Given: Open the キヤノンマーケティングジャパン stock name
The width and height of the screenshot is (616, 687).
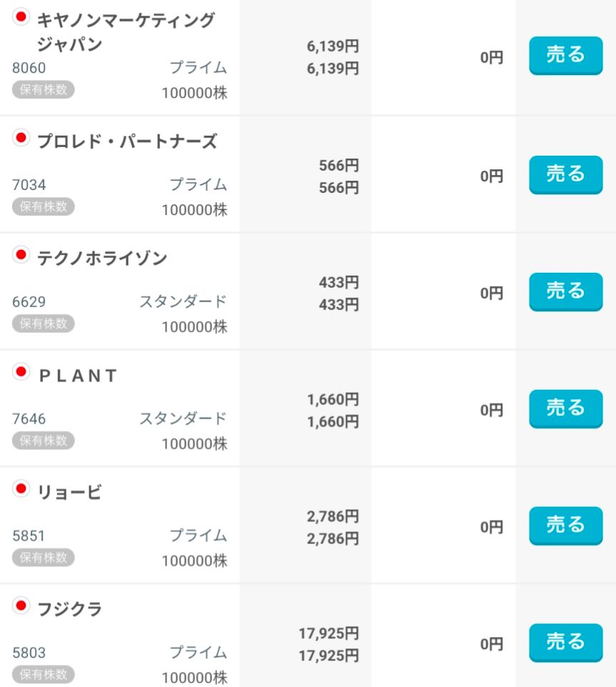Looking at the screenshot, I should [x=126, y=32].
